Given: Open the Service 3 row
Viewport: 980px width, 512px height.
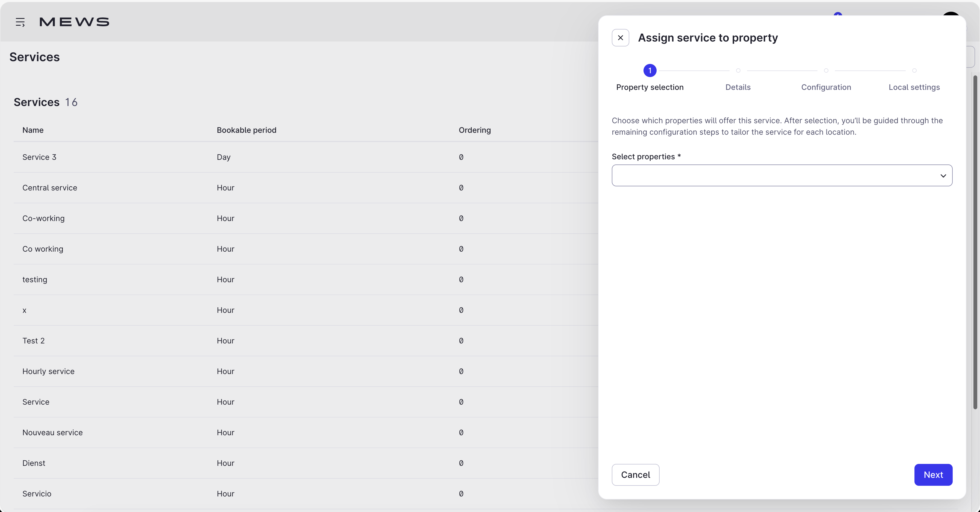Looking at the screenshot, I should tap(306, 157).
